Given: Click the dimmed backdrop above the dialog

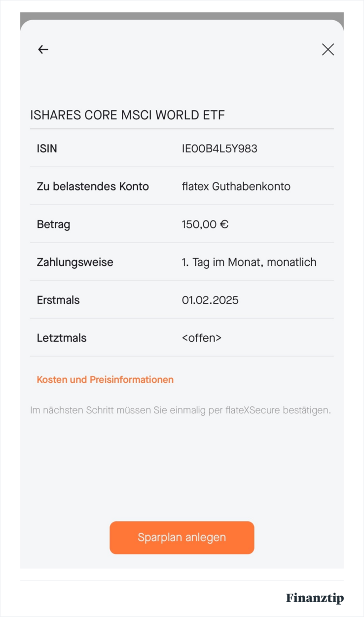Looking at the screenshot, I should click(182, 16).
